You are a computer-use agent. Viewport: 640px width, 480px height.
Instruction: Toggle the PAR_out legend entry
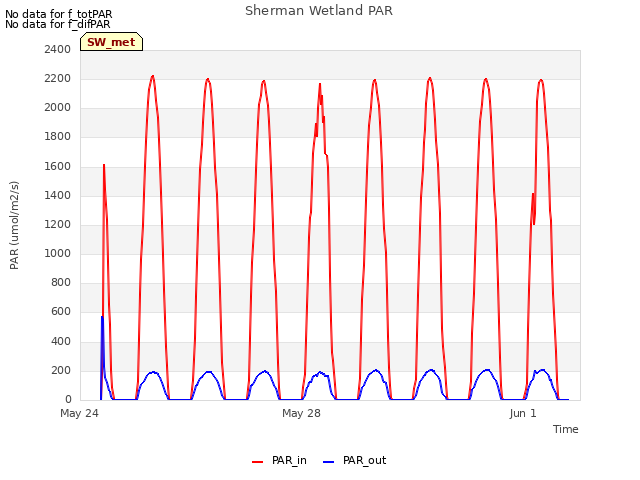click(354, 460)
